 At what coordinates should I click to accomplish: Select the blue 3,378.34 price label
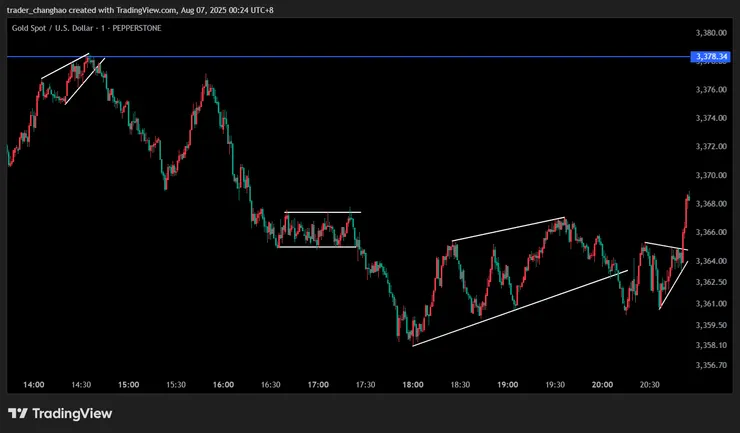coord(711,57)
